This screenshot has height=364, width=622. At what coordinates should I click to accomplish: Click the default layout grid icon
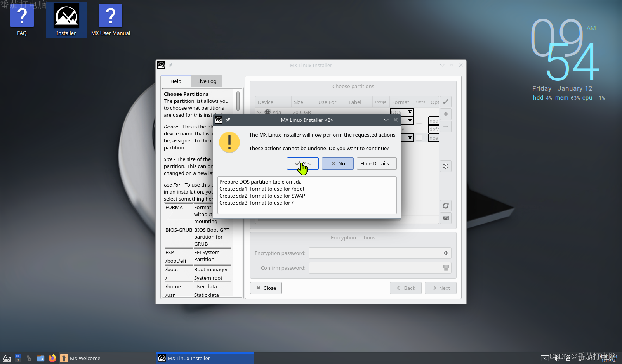pos(446,166)
